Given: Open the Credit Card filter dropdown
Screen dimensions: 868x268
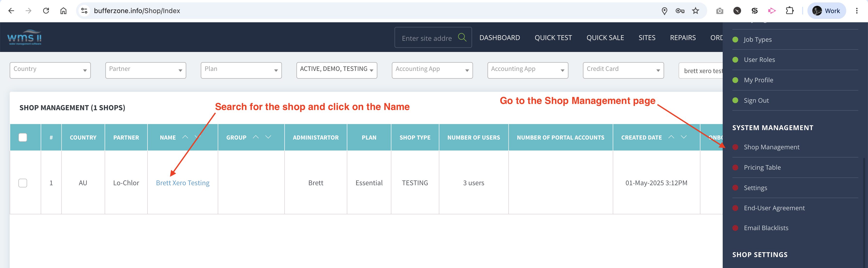Looking at the screenshot, I should (623, 70).
